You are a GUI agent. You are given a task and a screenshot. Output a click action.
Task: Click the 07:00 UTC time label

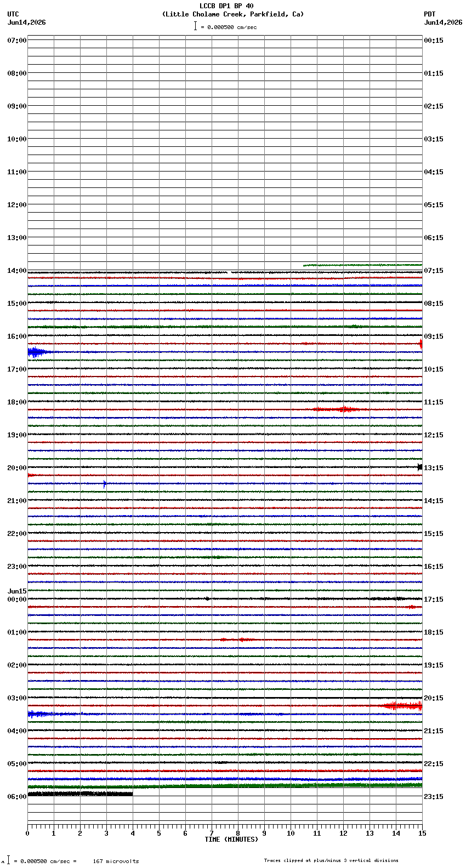pos(17,41)
